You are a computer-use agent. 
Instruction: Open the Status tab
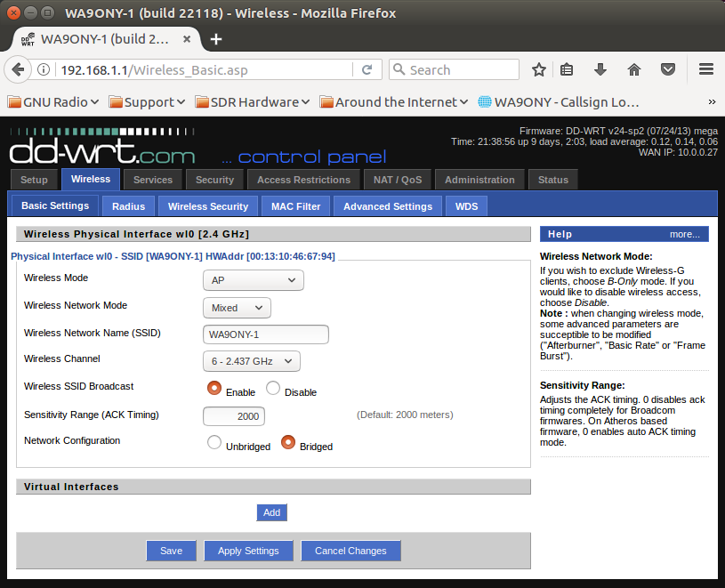pyautogui.click(x=553, y=180)
